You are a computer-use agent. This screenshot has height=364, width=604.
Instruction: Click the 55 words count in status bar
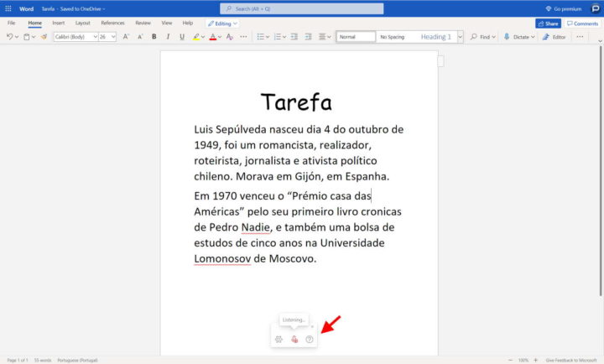pos(43,360)
